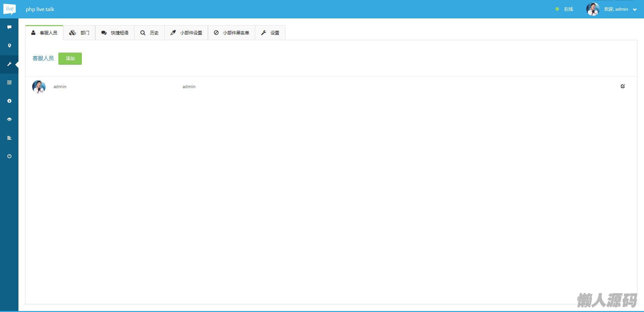The height and width of the screenshot is (312, 644).
Task: Open the 小部件设置 tab
Action: click(186, 33)
